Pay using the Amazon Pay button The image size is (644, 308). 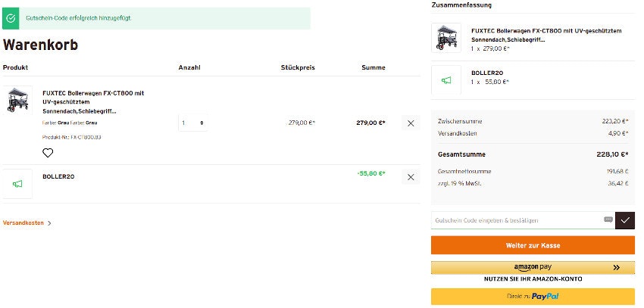point(533,267)
